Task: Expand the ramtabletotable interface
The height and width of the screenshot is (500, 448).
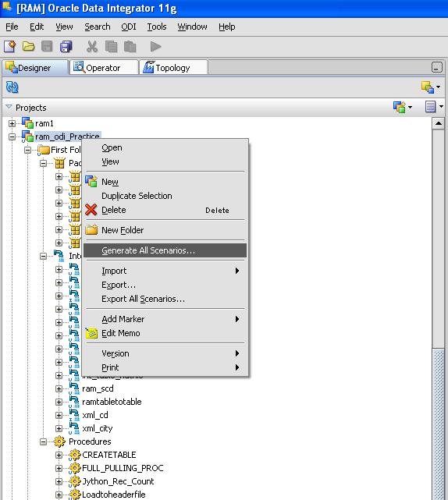Action: (59, 402)
